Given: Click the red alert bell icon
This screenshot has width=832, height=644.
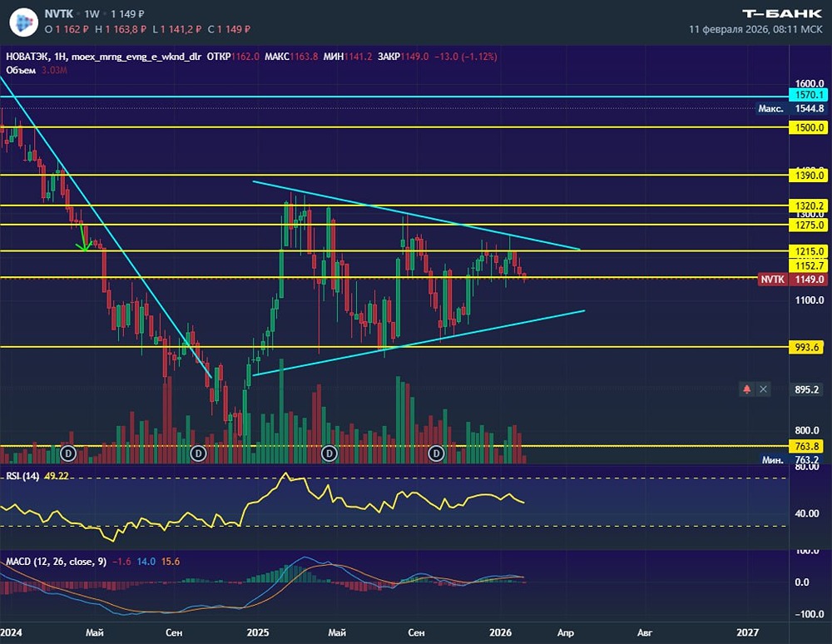Looking at the screenshot, I should (x=746, y=389).
